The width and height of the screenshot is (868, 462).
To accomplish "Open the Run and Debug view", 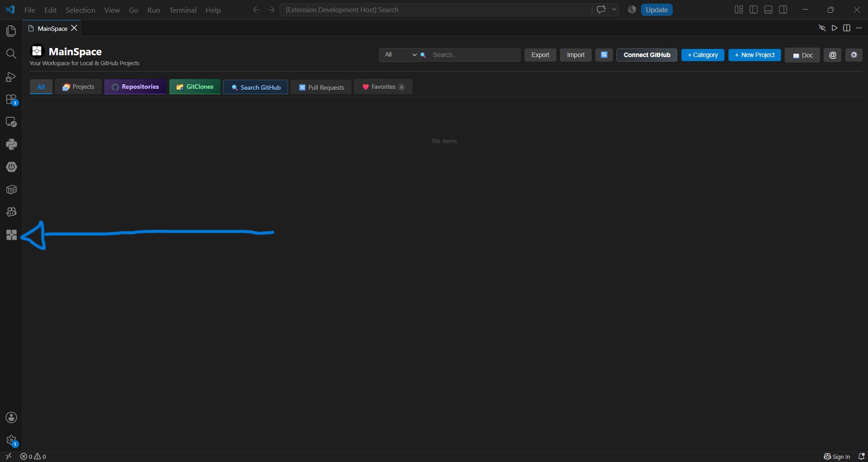I will click(11, 77).
